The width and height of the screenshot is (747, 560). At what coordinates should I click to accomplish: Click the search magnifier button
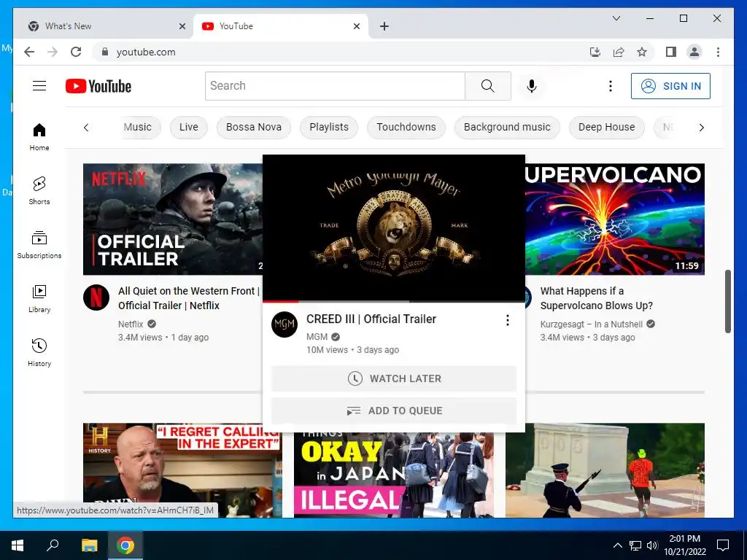pos(488,86)
